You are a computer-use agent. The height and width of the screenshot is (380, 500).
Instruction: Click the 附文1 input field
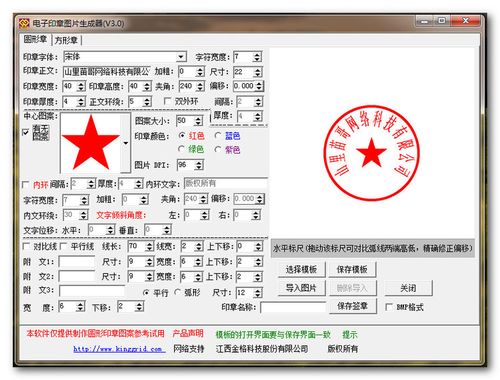pos(77,261)
